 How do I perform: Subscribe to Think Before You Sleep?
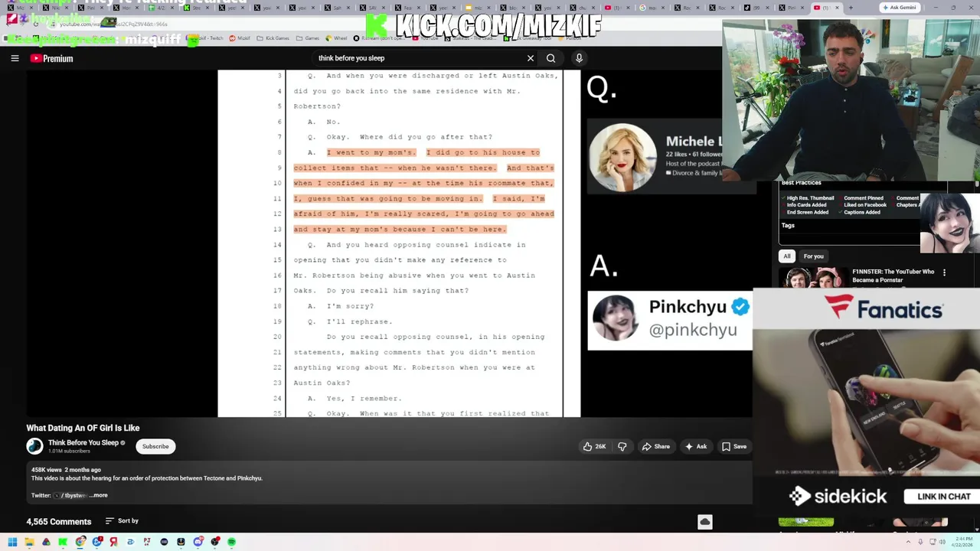coord(155,446)
